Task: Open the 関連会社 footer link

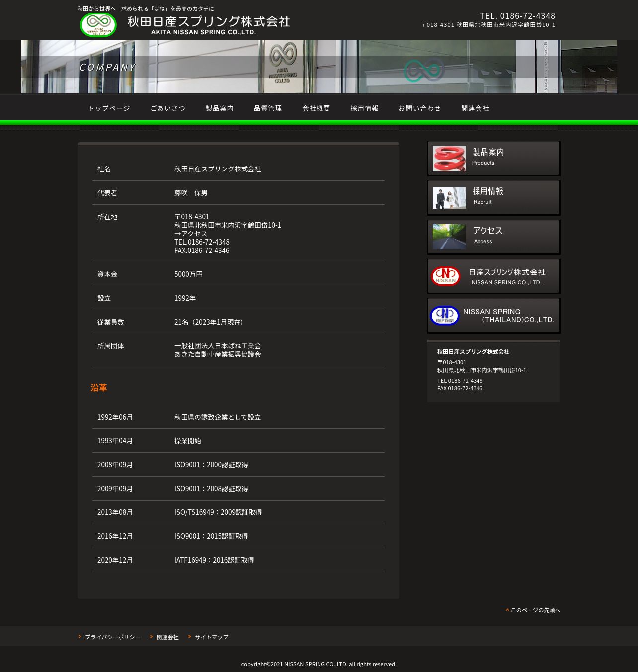Action: tap(167, 637)
